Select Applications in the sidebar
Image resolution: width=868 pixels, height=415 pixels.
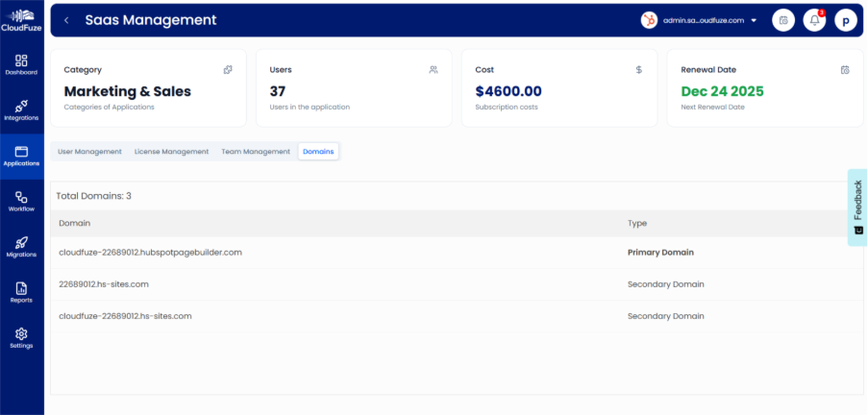click(21, 157)
